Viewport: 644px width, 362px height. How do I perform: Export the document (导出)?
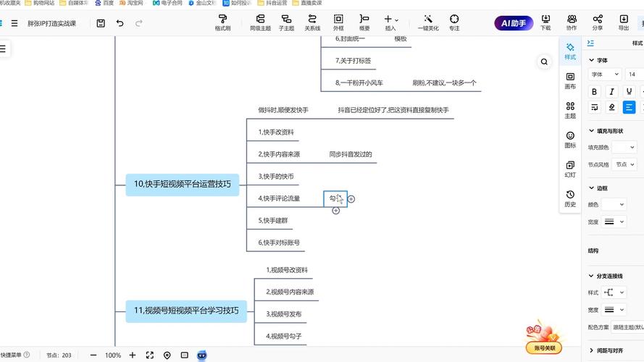(x=624, y=22)
